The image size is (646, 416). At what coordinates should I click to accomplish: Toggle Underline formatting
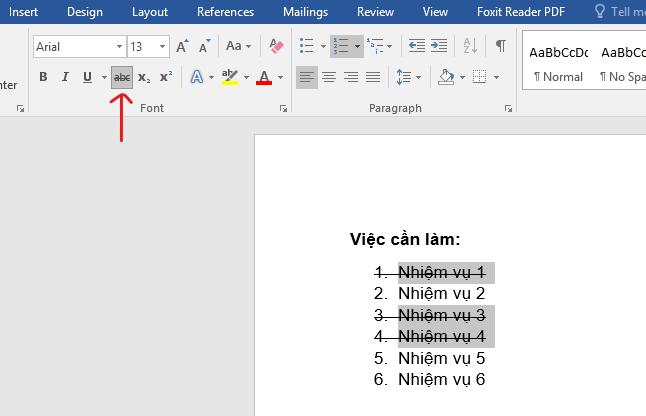(x=87, y=77)
